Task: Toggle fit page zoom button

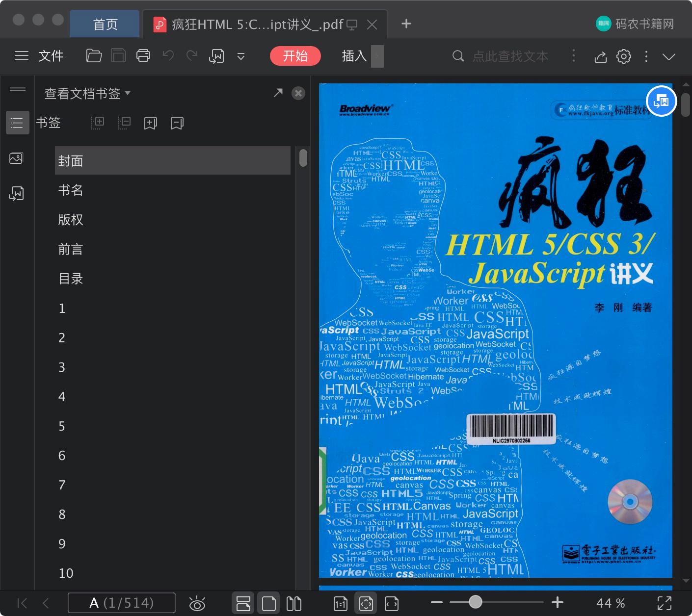Action: pos(366,603)
